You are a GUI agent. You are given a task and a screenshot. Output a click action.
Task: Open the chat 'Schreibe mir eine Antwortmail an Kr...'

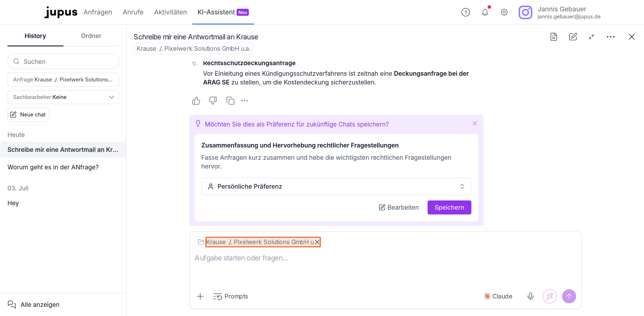[x=63, y=150]
